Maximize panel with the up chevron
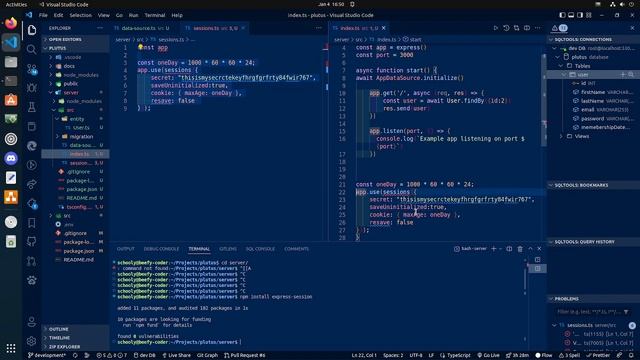The width and height of the screenshot is (640, 360). click(x=530, y=249)
